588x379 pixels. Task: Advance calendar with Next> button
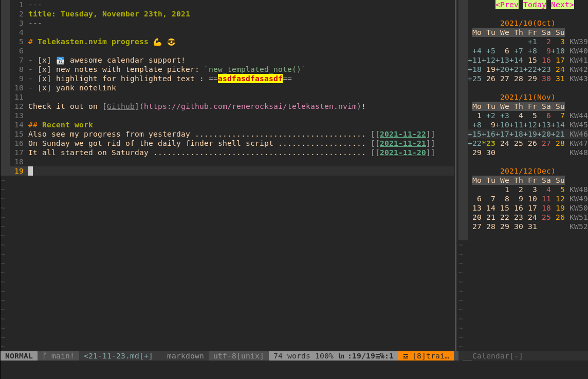coord(562,5)
